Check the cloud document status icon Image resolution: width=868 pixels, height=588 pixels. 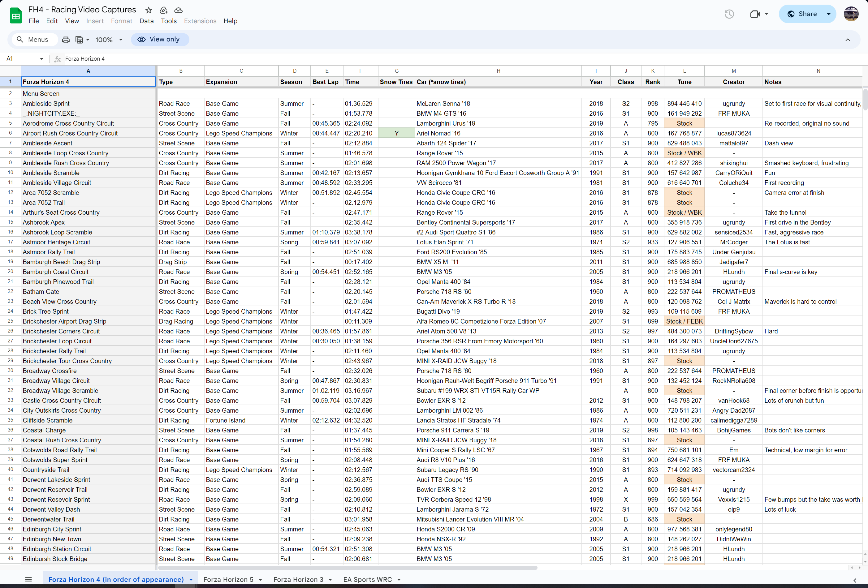[x=179, y=10]
